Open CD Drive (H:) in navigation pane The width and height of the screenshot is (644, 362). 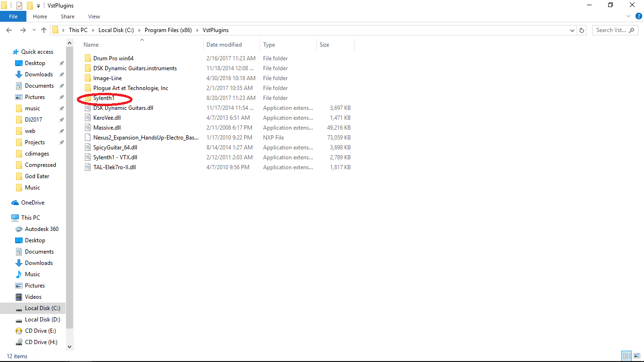[41, 342]
